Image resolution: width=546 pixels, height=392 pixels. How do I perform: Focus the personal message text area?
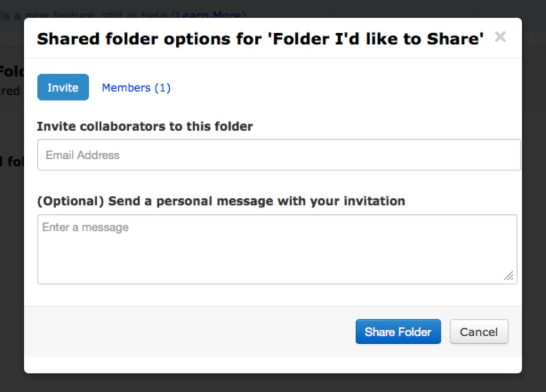click(277, 255)
